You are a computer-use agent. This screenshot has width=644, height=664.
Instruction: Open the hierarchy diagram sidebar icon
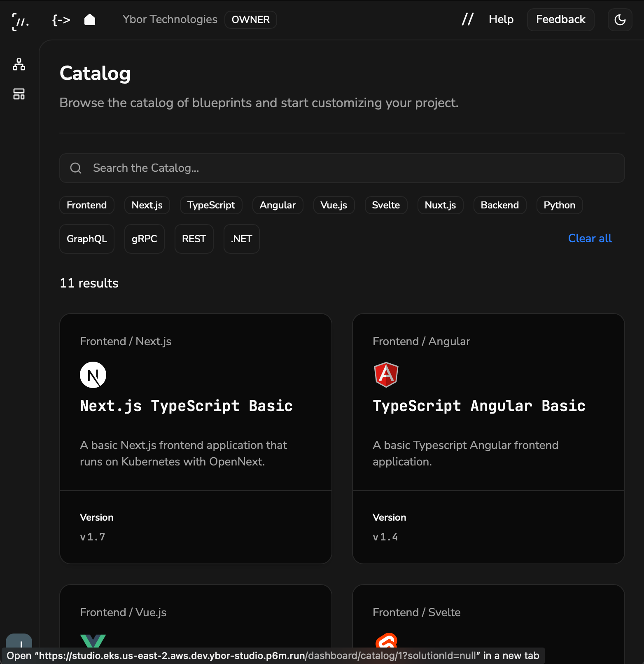click(19, 64)
